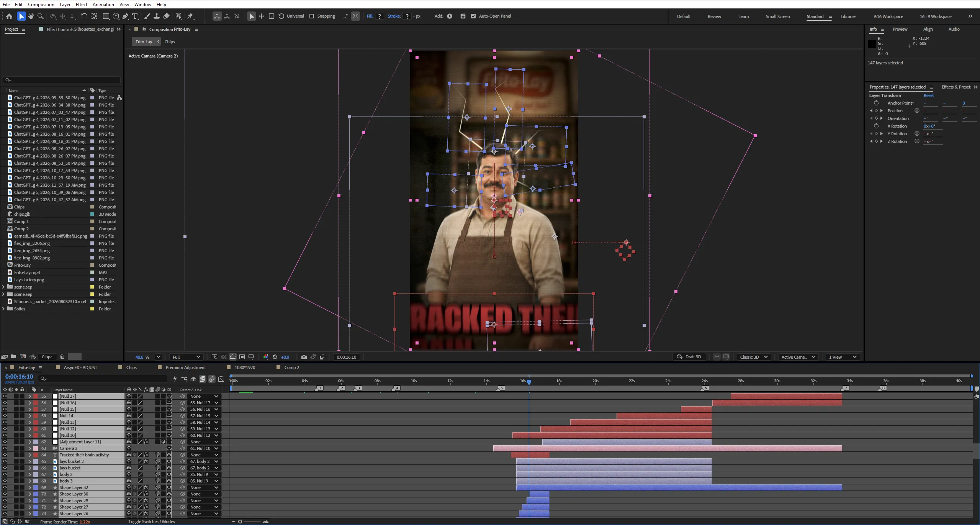Expand the Solids folder in Project panel
980x525 pixels.
point(3,309)
